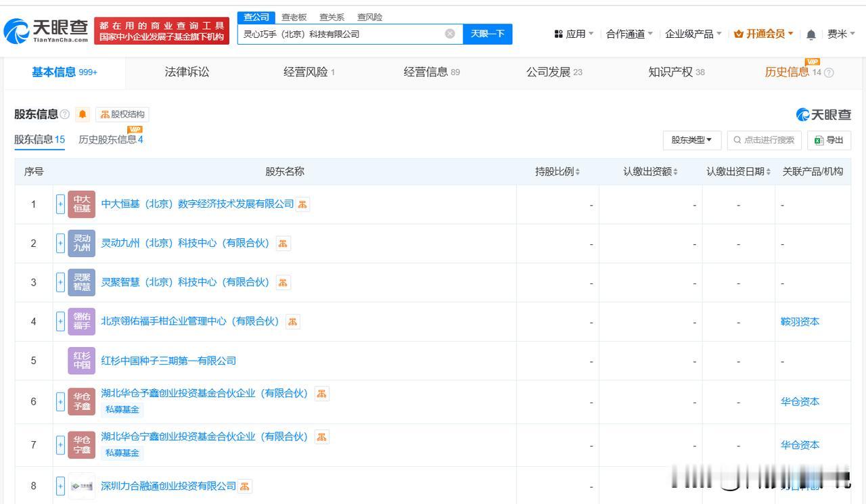Open equity chart icon for 深圳力合融通
The width and height of the screenshot is (866, 504).
pyautogui.click(x=245, y=486)
